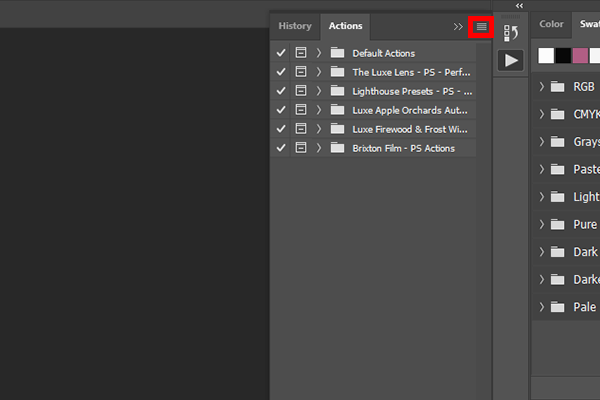Image resolution: width=600 pixels, height=400 pixels.
Task: Toggle dialog icon for Default Actions
Action: pos(300,53)
